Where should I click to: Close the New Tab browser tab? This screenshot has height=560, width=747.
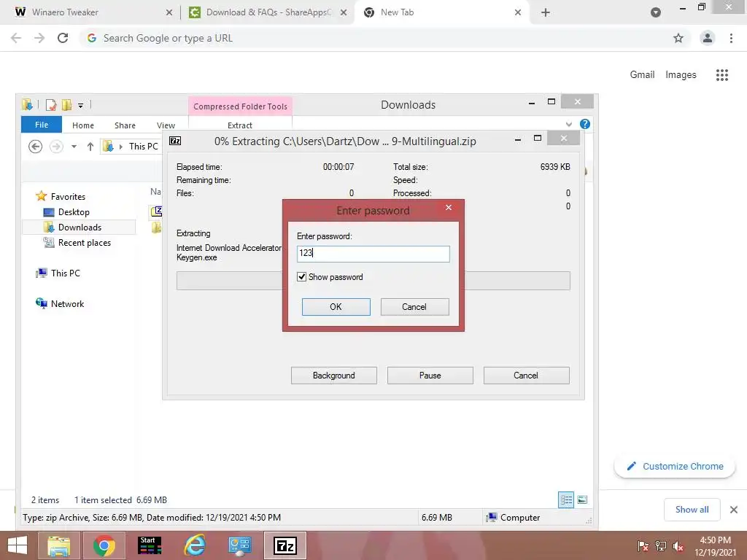click(x=518, y=12)
